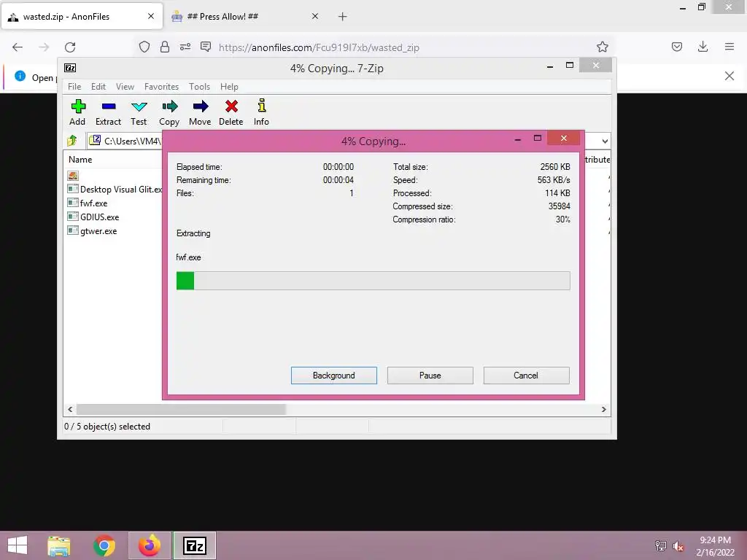Expand the 7-Zip path dropdown
This screenshot has width=747, height=560.
605,141
